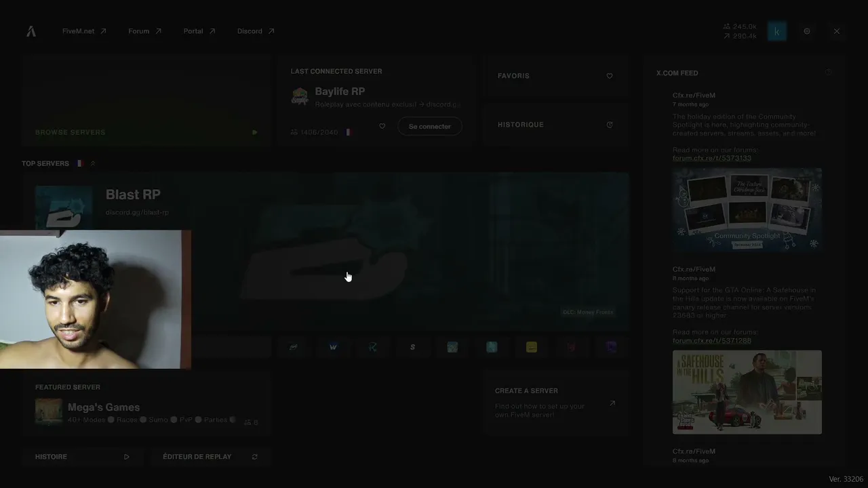Image resolution: width=868 pixels, height=488 pixels.
Task: Click the FiveM logo in the top bar
Action: [x=31, y=31]
